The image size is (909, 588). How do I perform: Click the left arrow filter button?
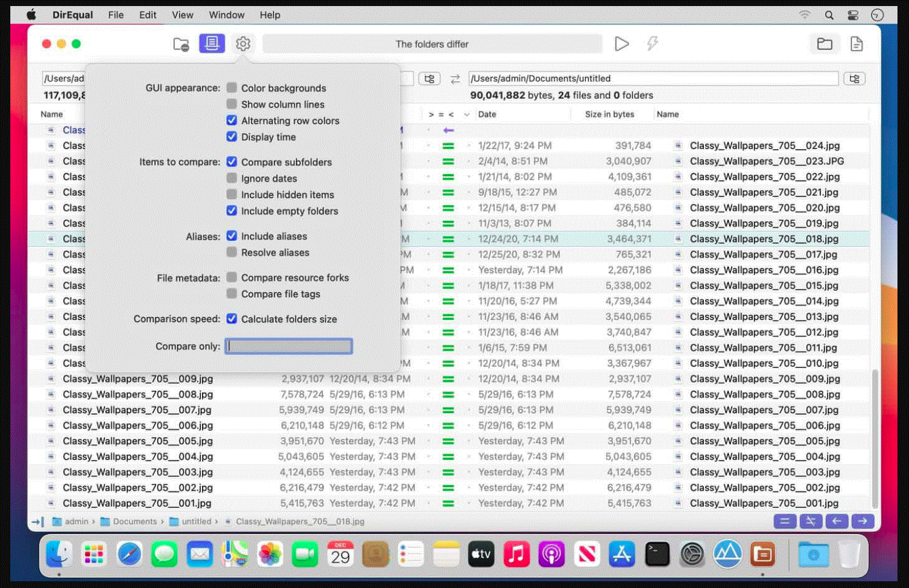click(x=837, y=521)
